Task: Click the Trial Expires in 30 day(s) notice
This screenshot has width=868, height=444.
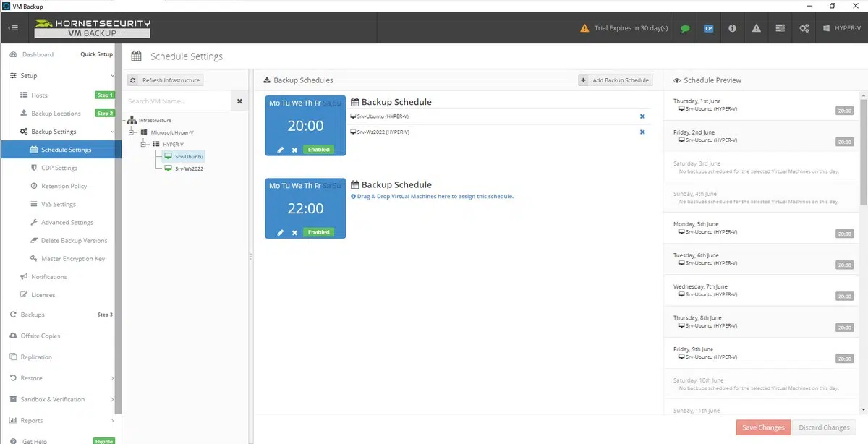Action: [x=625, y=28]
